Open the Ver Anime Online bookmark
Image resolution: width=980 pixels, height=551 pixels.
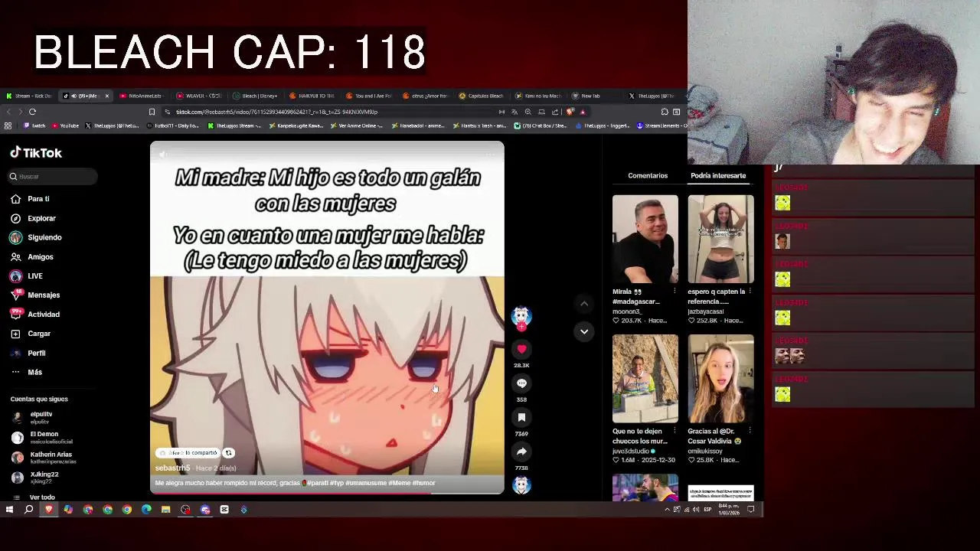[358, 126]
